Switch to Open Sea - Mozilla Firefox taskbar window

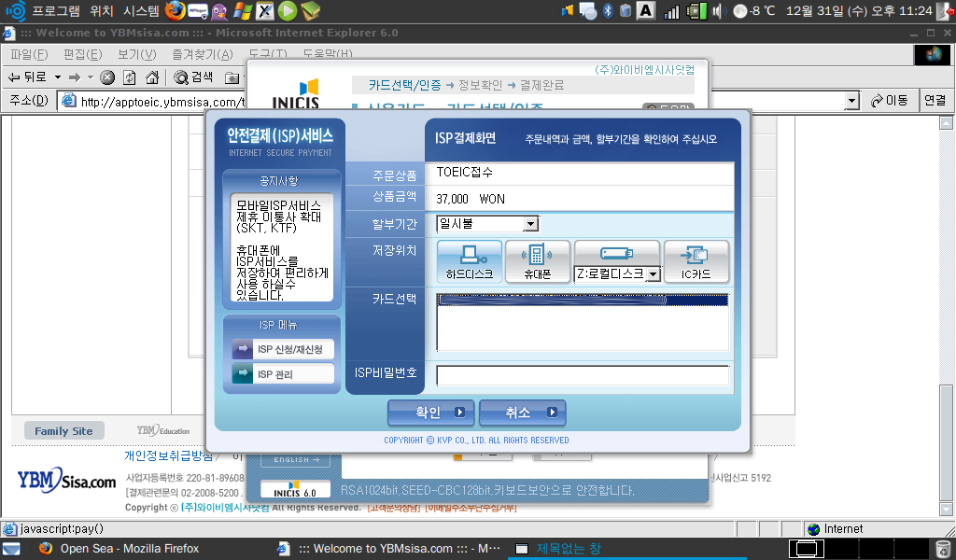[x=119, y=549]
